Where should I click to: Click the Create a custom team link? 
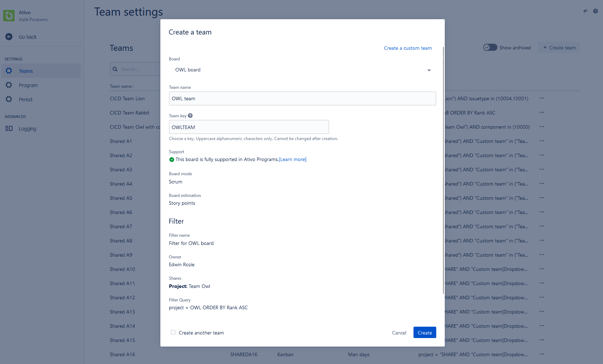click(408, 48)
